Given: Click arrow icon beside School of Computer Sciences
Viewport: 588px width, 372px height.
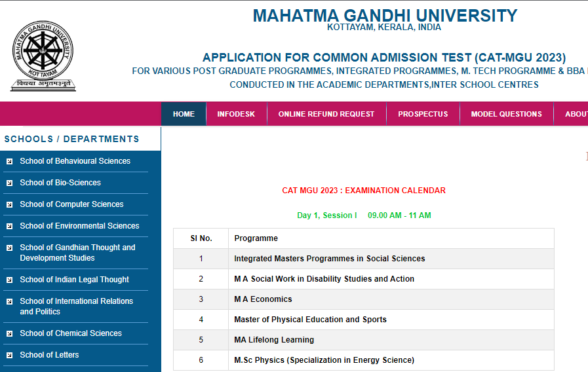Looking at the screenshot, I should [x=10, y=205].
